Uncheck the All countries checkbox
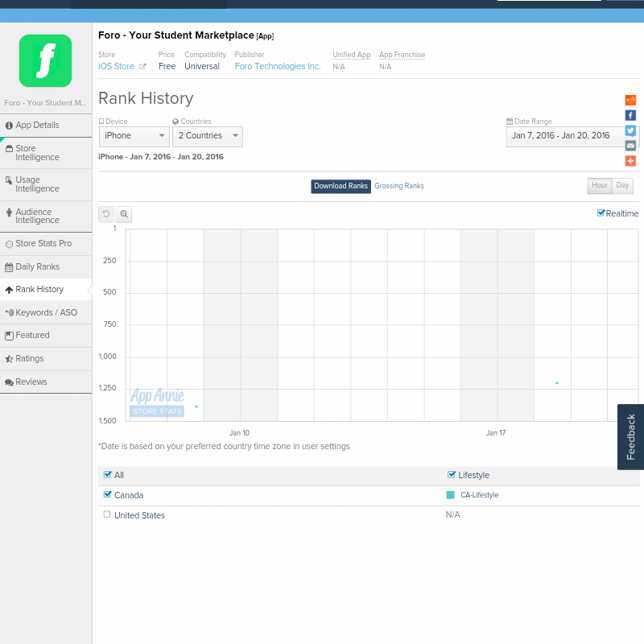Viewport: 644px width, 644px height. click(x=107, y=474)
